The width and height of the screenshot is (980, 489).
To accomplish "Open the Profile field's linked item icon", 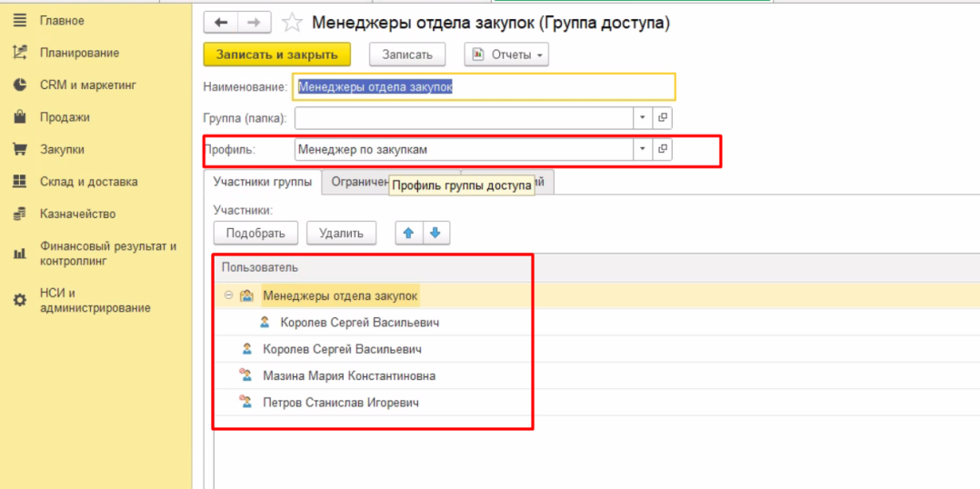I will click(663, 149).
